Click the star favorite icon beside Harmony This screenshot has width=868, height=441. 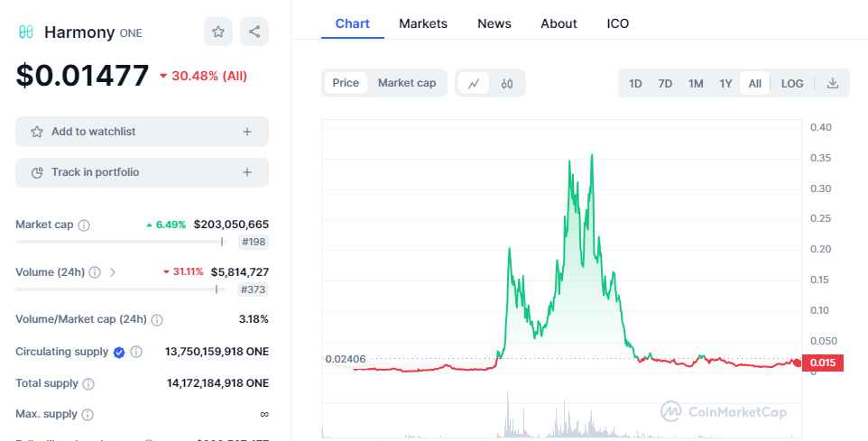click(x=217, y=32)
